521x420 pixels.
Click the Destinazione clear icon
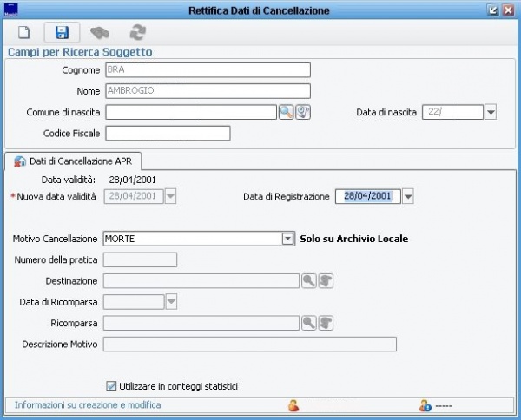[326, 281]
